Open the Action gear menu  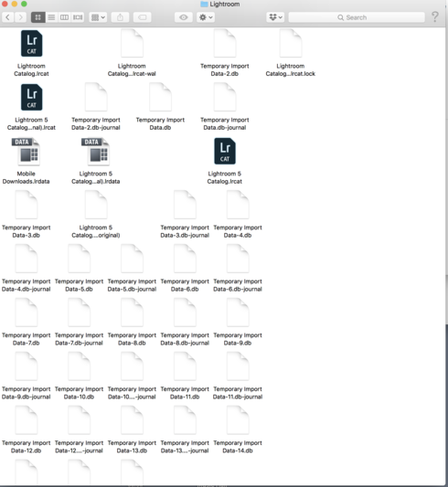[206, 17]
